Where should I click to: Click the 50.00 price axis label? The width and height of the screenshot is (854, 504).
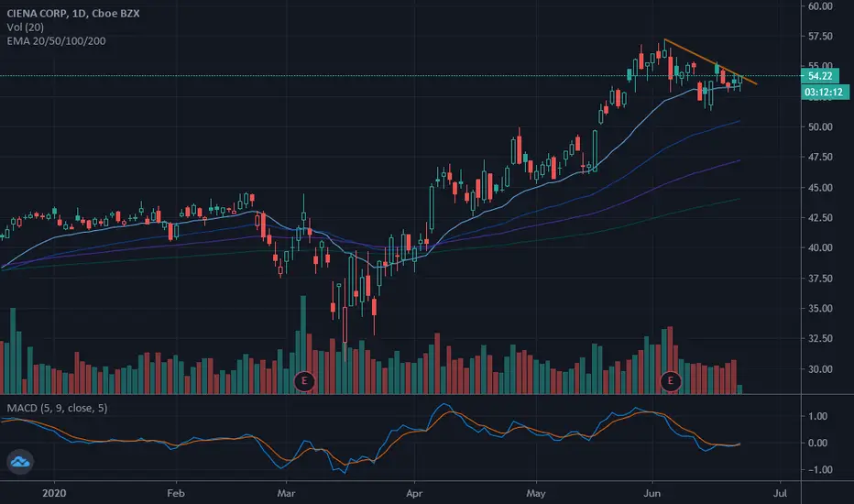pyautogui.click(x=820, y=127)
